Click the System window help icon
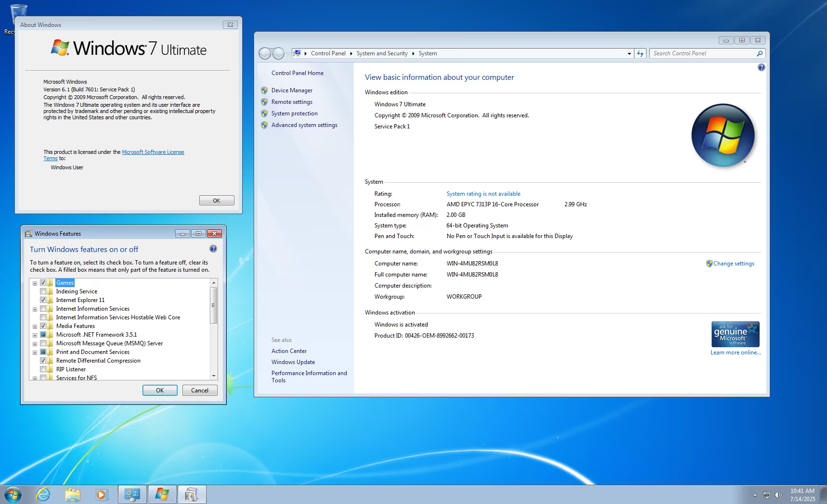The image size is (827, 504). click(x=761, y=67)
